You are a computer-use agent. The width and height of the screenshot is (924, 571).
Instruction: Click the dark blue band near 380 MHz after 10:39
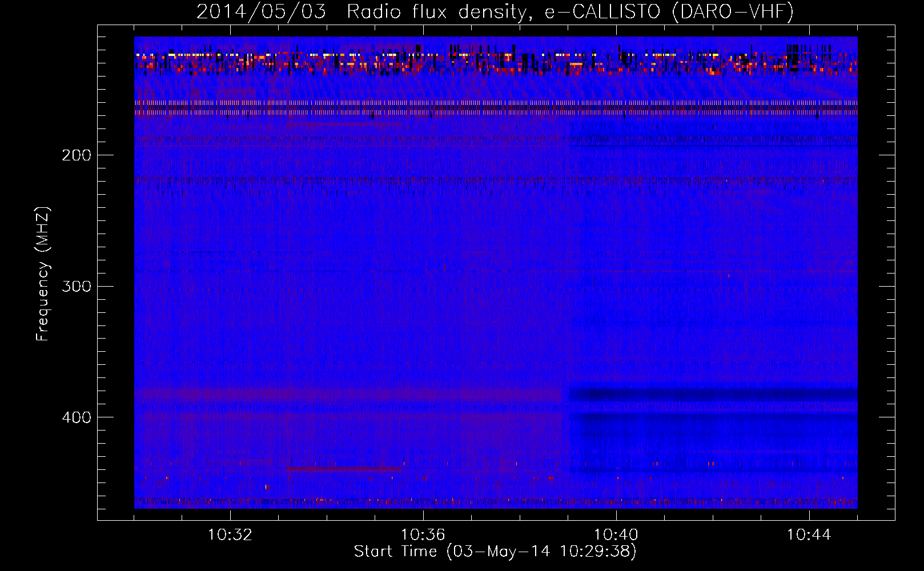tap(713, 394)
